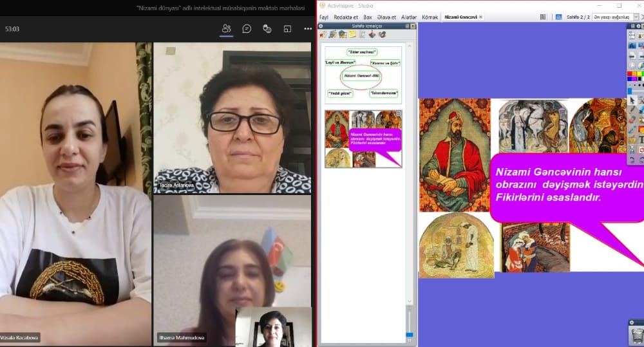This screenshot has height=347, width=644.
Task: Click the embracing couple miniature painting
Action: [x=535, y=247]
